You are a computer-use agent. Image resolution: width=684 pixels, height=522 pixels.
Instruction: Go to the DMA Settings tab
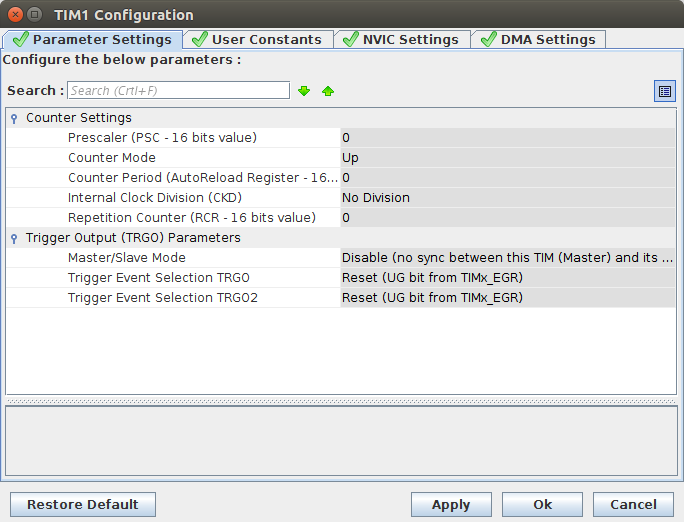click(x=539, y=40)
